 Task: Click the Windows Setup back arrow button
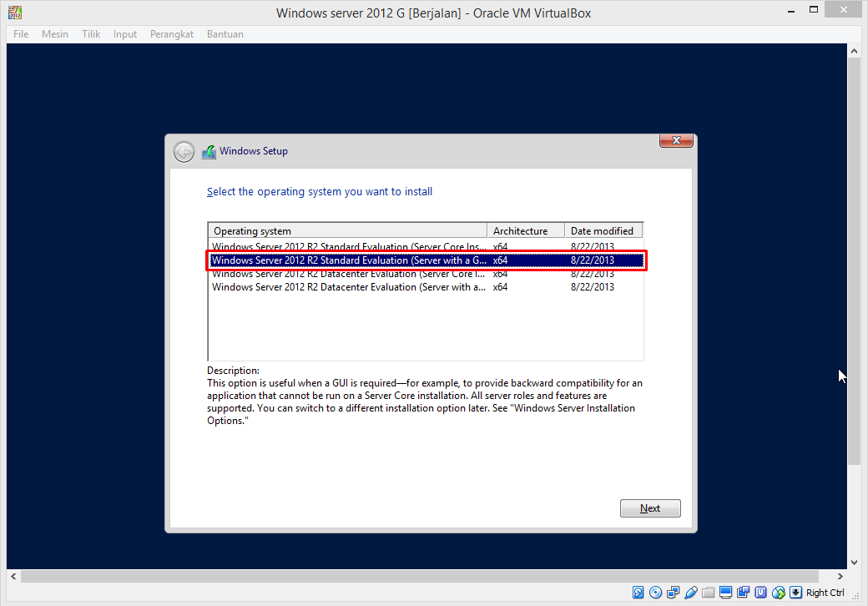(x=184, y=152)
